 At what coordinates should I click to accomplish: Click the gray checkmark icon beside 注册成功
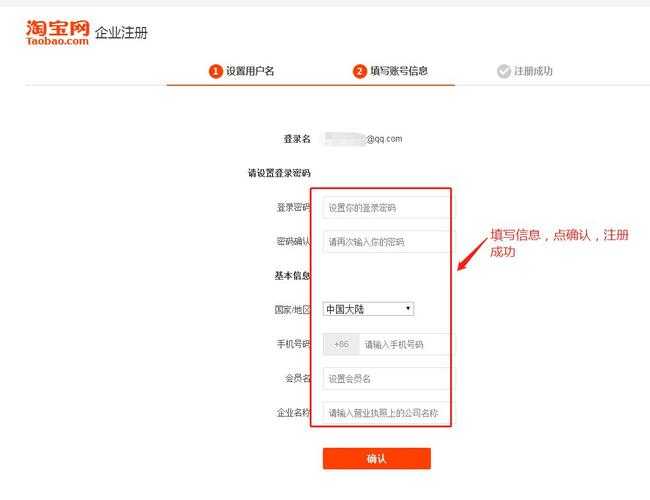[x=504, y=71]
